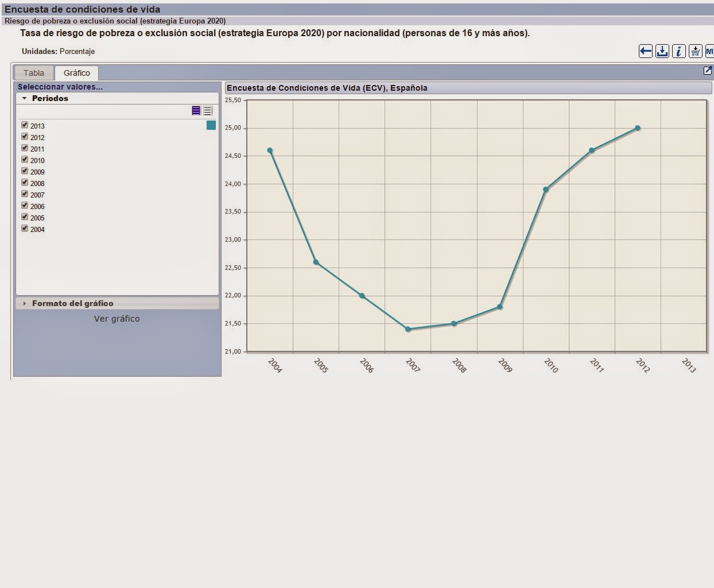714x588 pixels.
Task: Click the 2007 data point on chart
Action: (x=408, y=329)
